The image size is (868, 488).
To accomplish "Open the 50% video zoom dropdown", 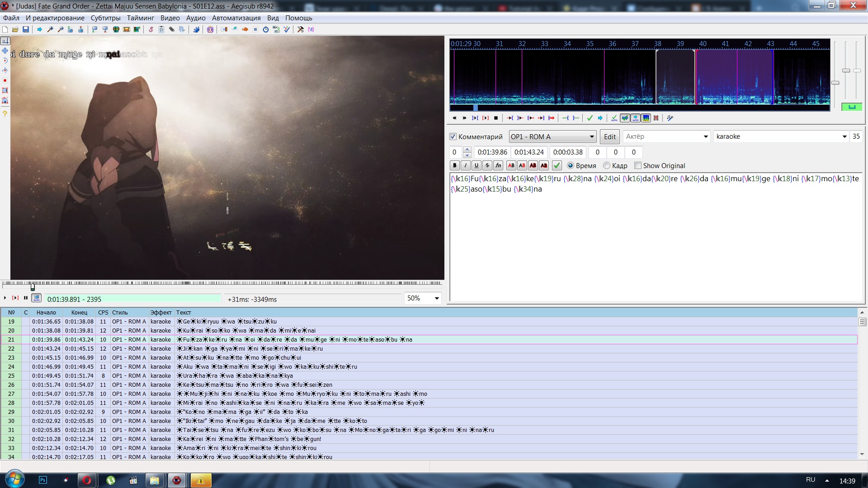I will (x=437, y=298).
